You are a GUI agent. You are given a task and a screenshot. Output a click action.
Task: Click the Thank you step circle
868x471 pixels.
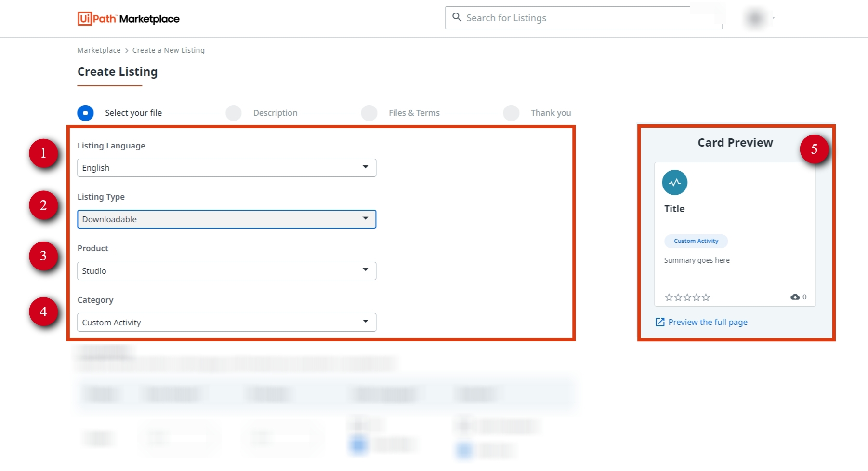511,113
